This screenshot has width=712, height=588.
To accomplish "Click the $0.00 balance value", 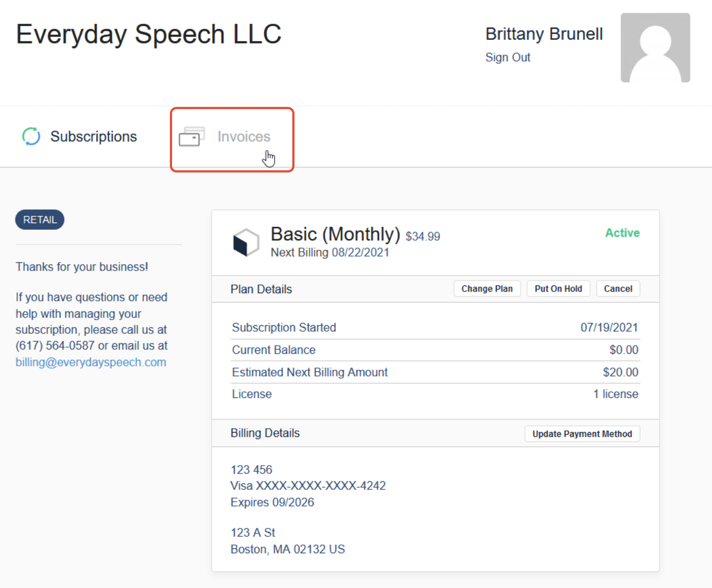I will coord(624,350).
